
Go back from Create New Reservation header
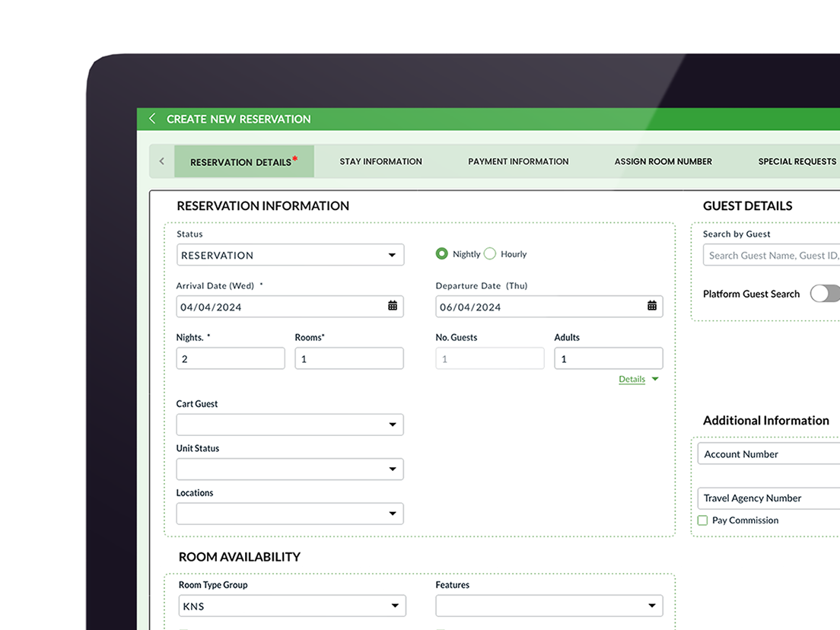pos(152,119)
